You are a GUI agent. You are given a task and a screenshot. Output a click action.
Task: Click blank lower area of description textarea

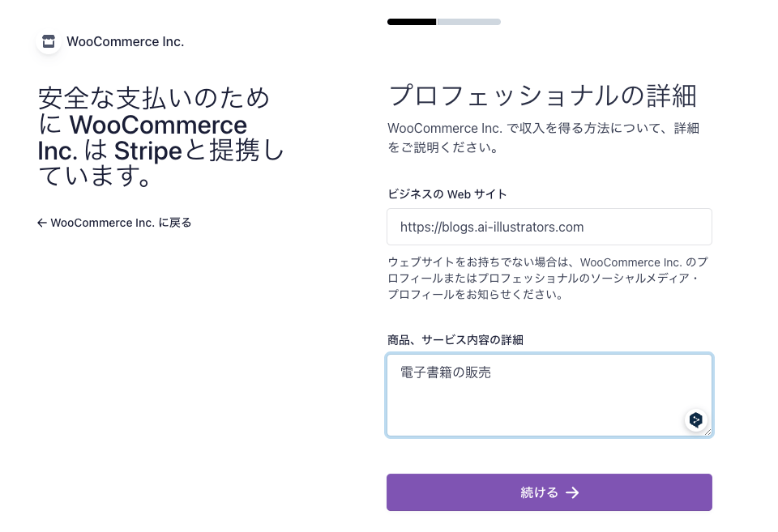click(x=519, y=411)
